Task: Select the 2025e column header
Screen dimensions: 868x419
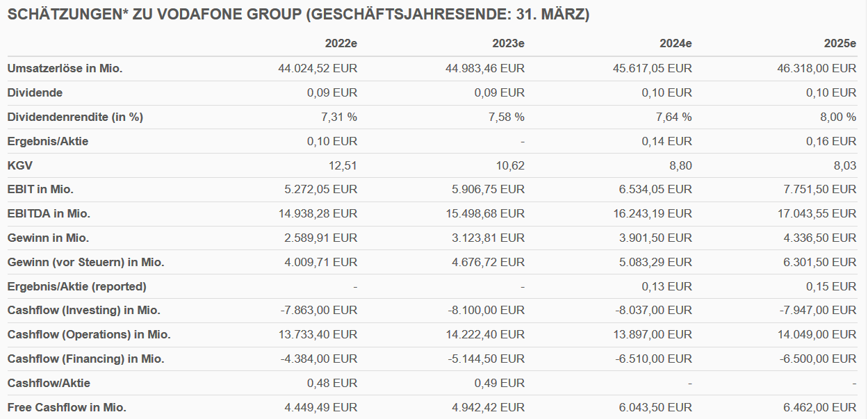Action: (x=840, y=44)
